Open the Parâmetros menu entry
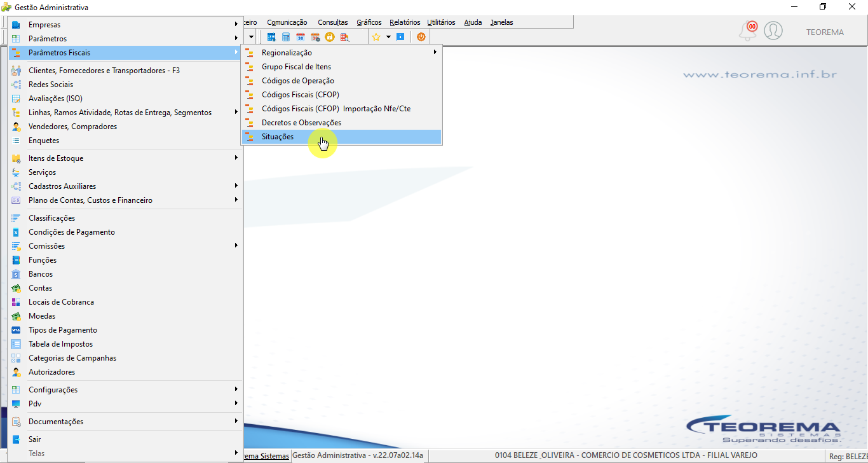The image size is (868, 463). click(x=126, y=39)
